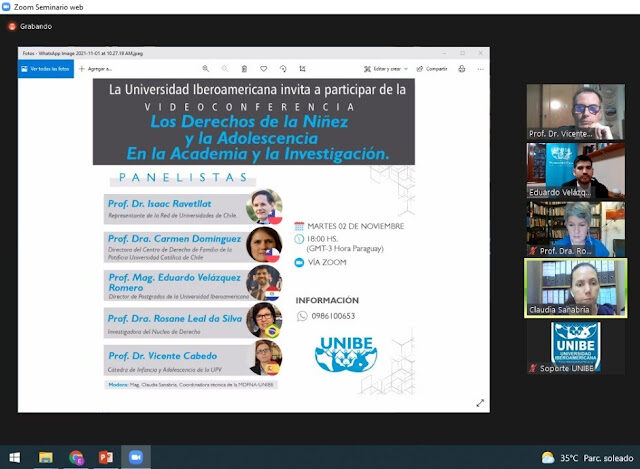Delete the photo with trash icon
640x469 pixels.
click(245, 69)
